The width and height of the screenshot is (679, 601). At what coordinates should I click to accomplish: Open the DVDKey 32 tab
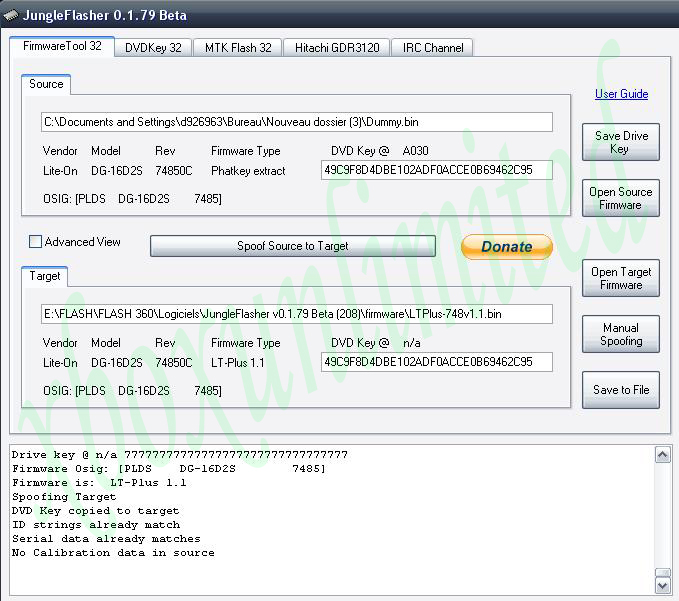pos(153,48)
